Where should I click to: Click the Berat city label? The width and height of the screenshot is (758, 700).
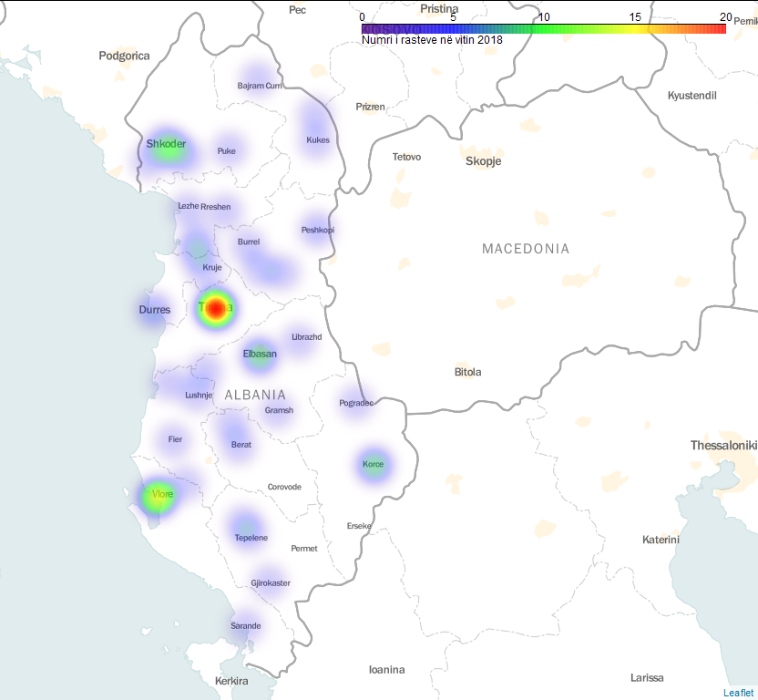click(x=241, y=445)
